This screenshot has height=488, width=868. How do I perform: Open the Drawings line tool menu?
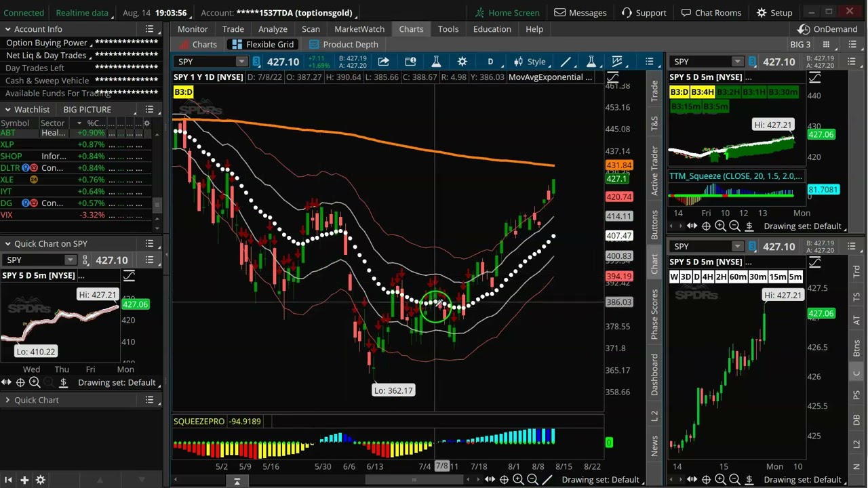pyautogui.click(x=565, y=62)
